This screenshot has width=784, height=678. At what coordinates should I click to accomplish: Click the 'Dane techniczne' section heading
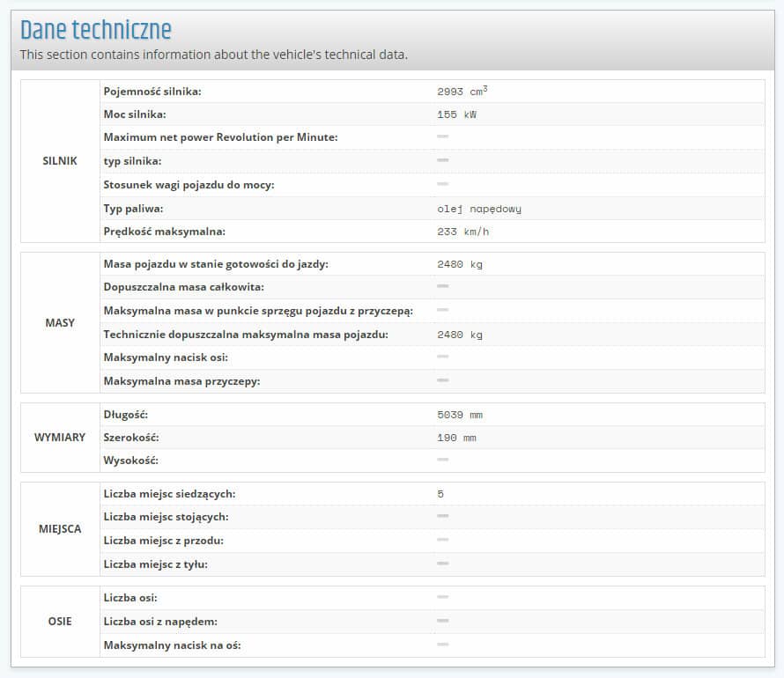(x=96, y=30)
